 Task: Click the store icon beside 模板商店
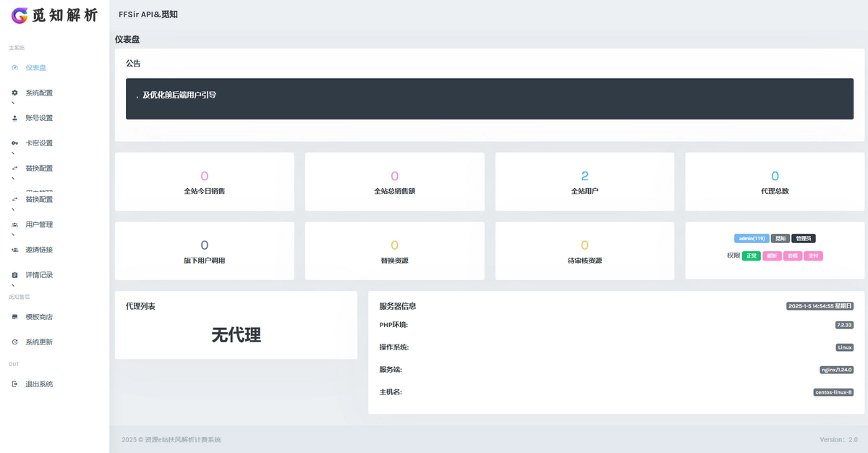[14, 317]
